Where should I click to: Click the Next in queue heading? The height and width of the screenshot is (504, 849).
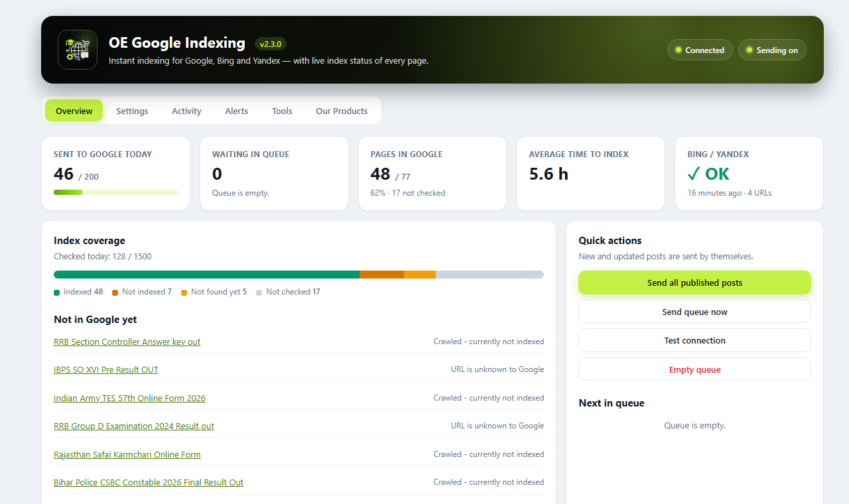(612, 403)
